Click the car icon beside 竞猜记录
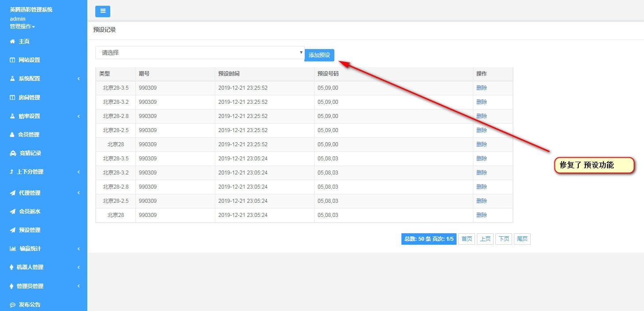 (13, 153)
